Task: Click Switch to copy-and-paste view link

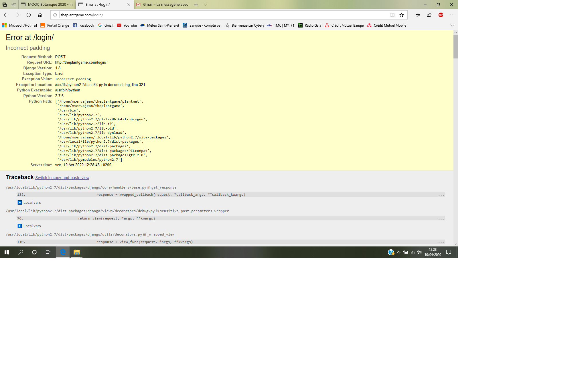Action: click(x=62, y=178)
